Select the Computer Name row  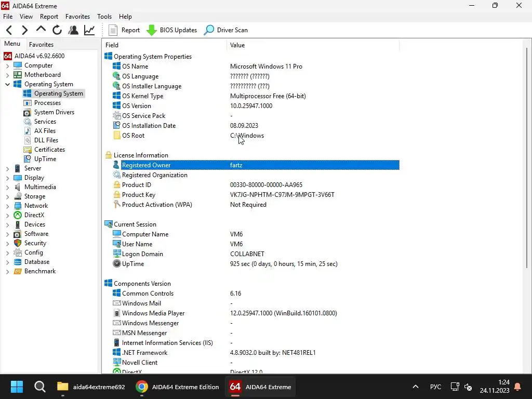click(x=256, y=234)
